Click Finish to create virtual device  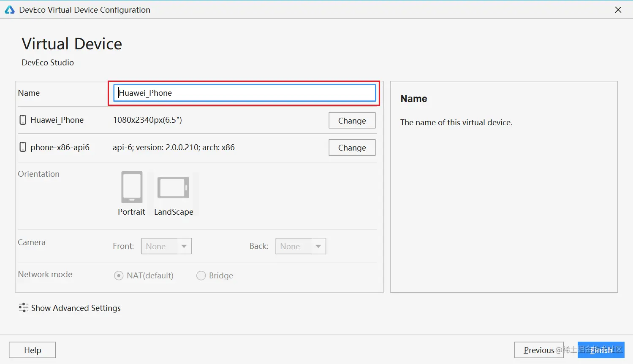[x=601, y=350]
